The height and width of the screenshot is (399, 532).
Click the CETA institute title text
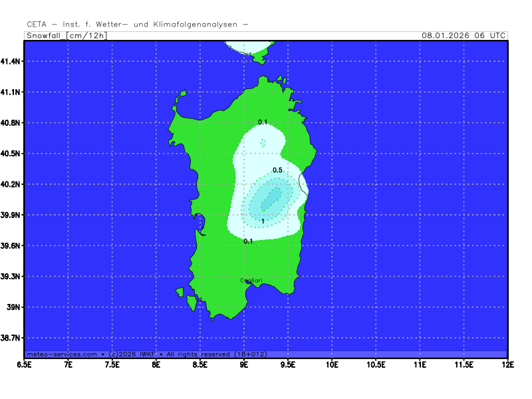[x=138, y=25]
